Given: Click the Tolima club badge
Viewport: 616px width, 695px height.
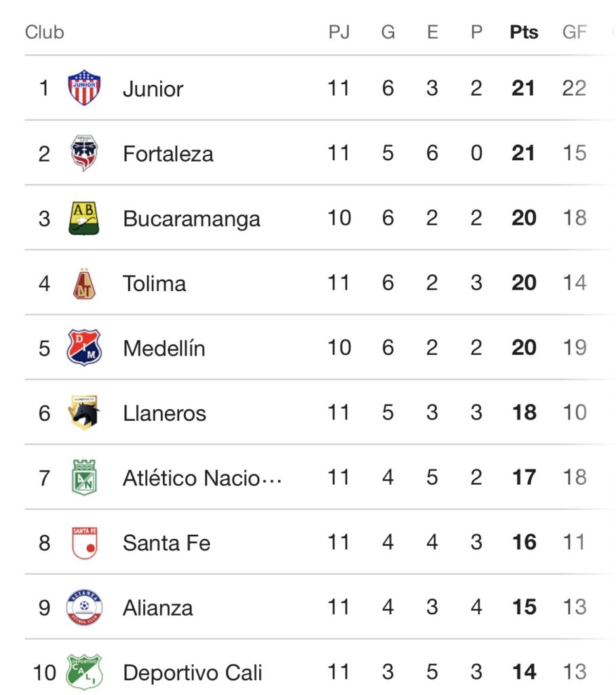Looking at the screenshot, I should tap(84, 283).
